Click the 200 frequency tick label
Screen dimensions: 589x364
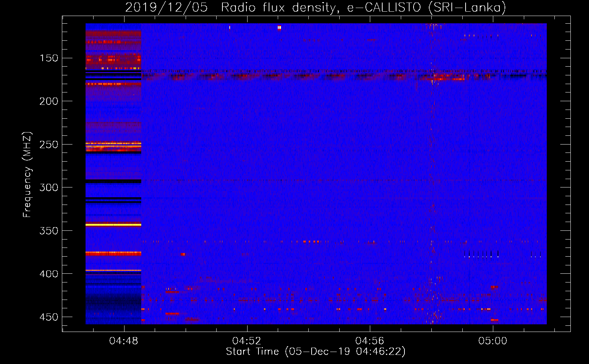click(x=49, y=101)
